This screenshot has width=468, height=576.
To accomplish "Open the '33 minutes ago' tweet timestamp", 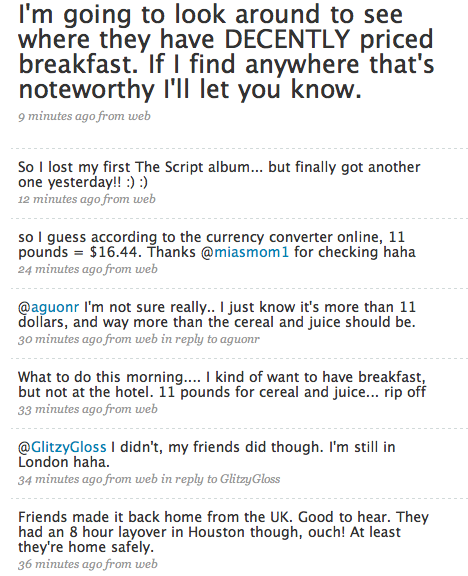I will tap(61, 409).
